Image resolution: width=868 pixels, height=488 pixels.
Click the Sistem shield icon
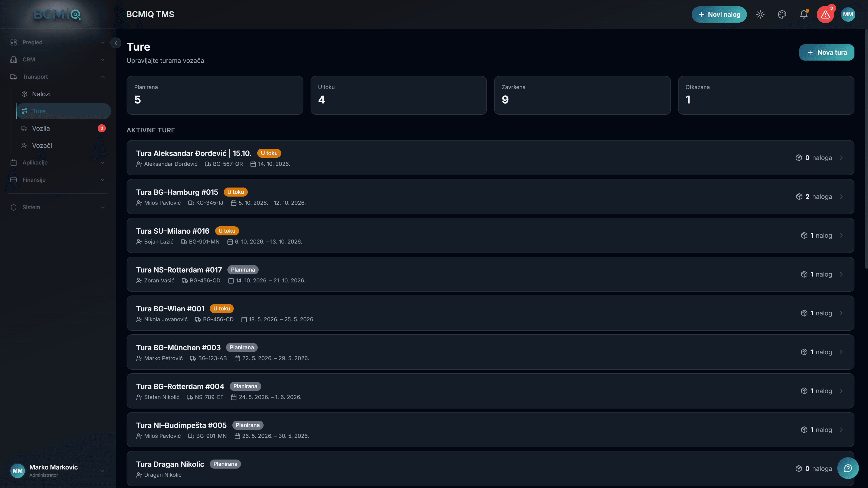click(14, 207)
